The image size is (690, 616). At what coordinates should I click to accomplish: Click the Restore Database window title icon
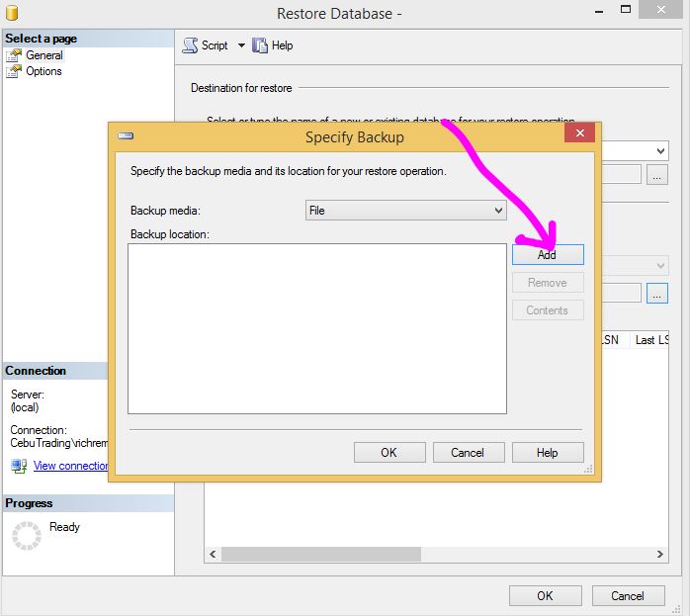[12, 12]
